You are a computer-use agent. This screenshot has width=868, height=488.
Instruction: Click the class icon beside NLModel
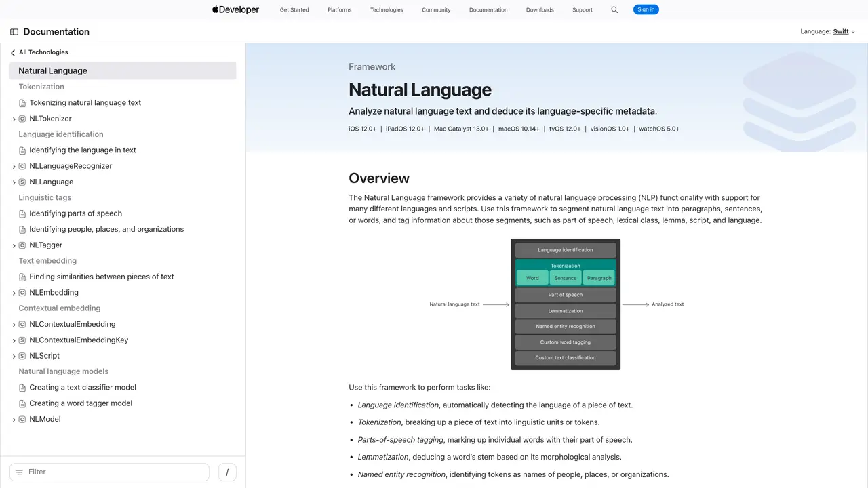tap(22, 420)
